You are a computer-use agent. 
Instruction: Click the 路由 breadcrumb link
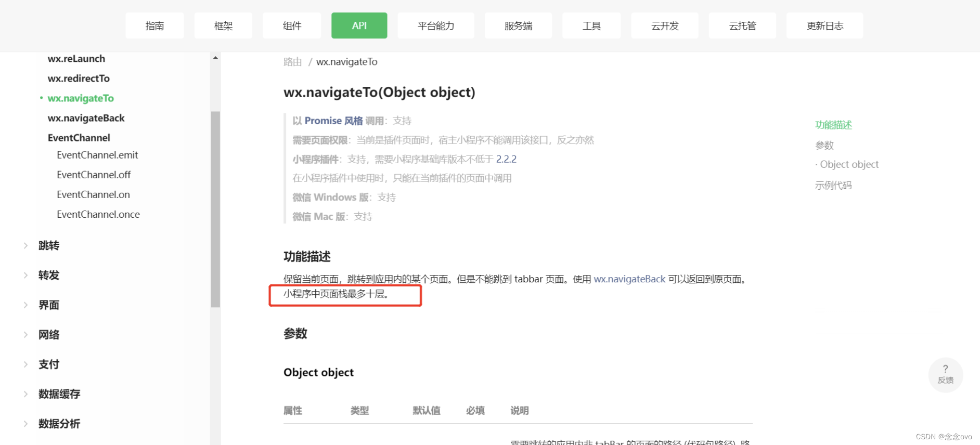292,62
